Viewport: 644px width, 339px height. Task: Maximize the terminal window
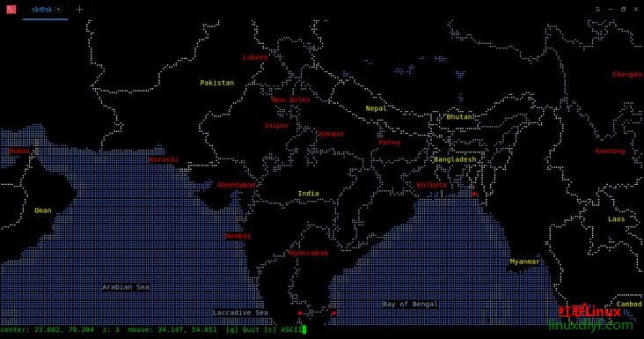coord(623,9)
